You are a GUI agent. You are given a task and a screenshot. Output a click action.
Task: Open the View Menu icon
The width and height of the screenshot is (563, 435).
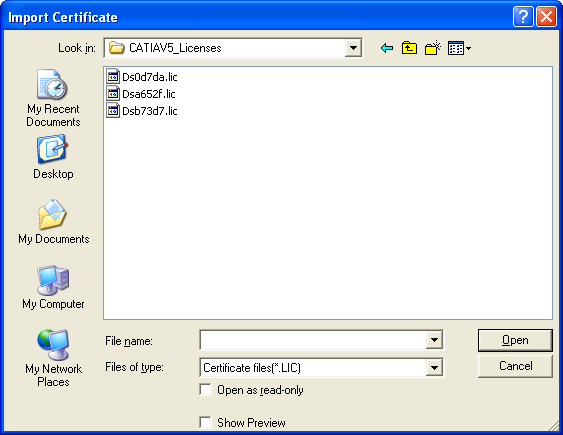coord(459,48)
